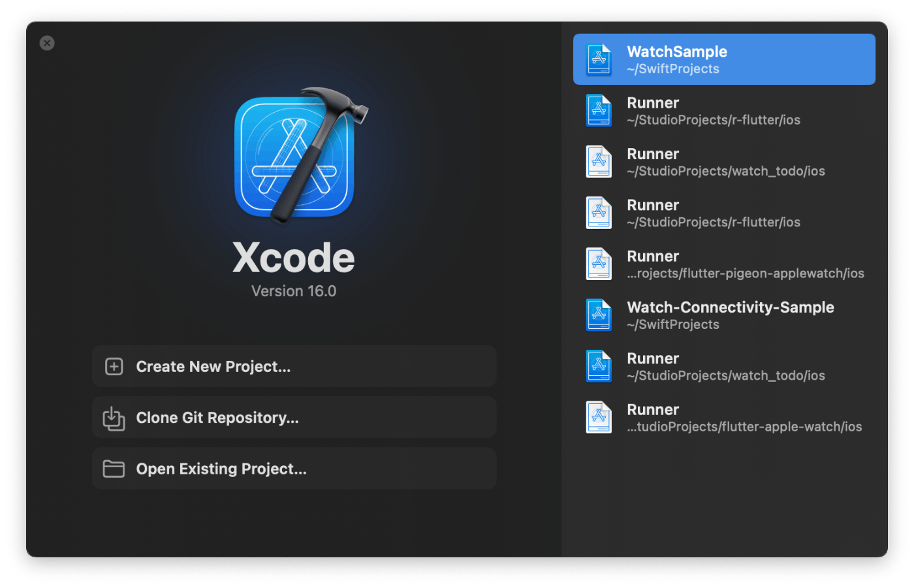The image size is (914, 588).
Task: Open the WatchSample project icon
Action: [x=599, y=60]
